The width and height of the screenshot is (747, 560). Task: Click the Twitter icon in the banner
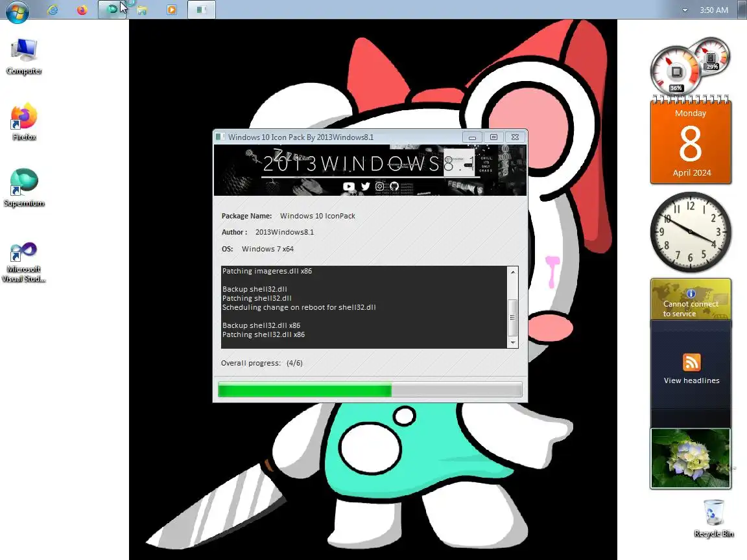(366, 186)
